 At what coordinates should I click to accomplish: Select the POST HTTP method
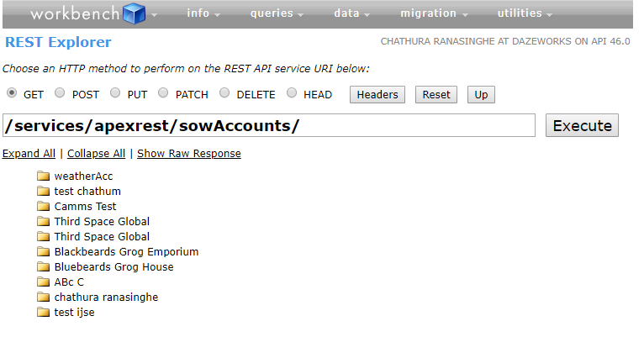[x=60, y=93]
